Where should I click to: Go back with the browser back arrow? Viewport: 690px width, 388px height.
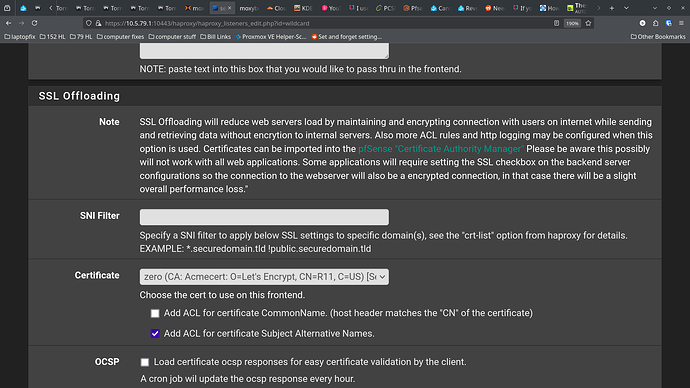tap(8, 23)
